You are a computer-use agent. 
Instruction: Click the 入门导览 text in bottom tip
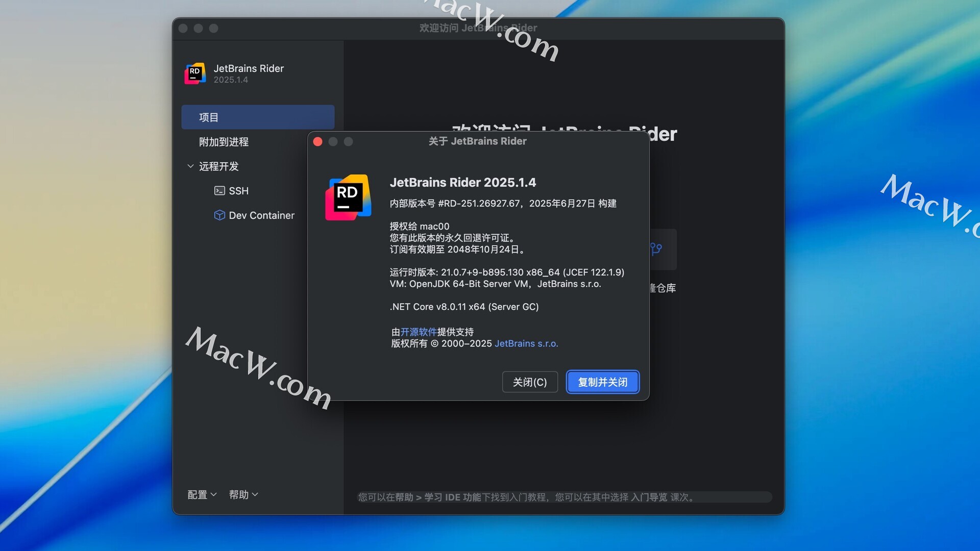coord(649,497)
